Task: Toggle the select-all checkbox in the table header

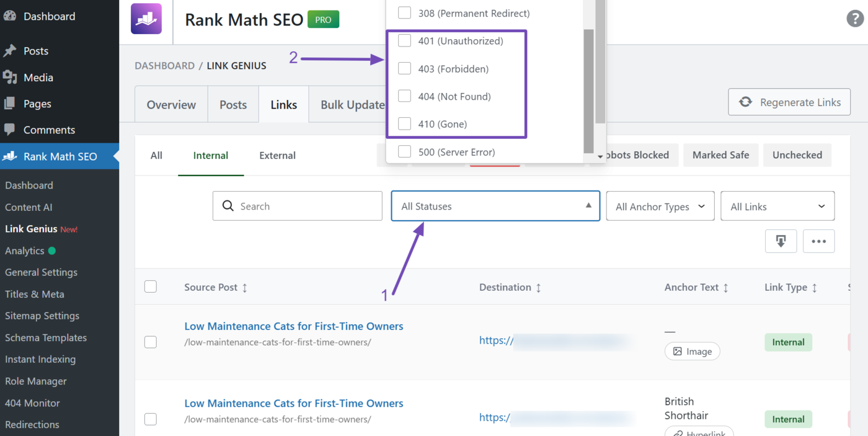Action: coord(150,287)
